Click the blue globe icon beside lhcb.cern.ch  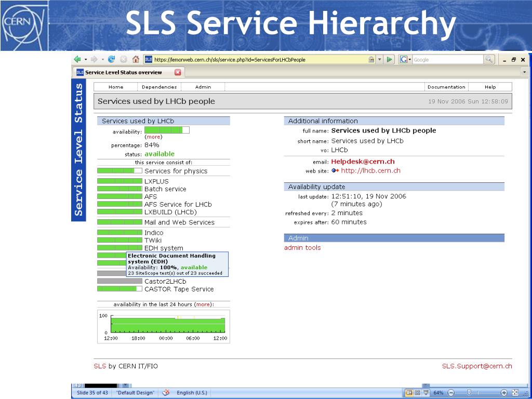point(335,170)
